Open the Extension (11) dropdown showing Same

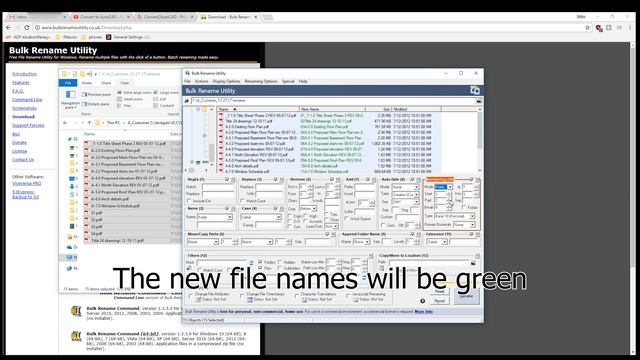coord(436,242)
